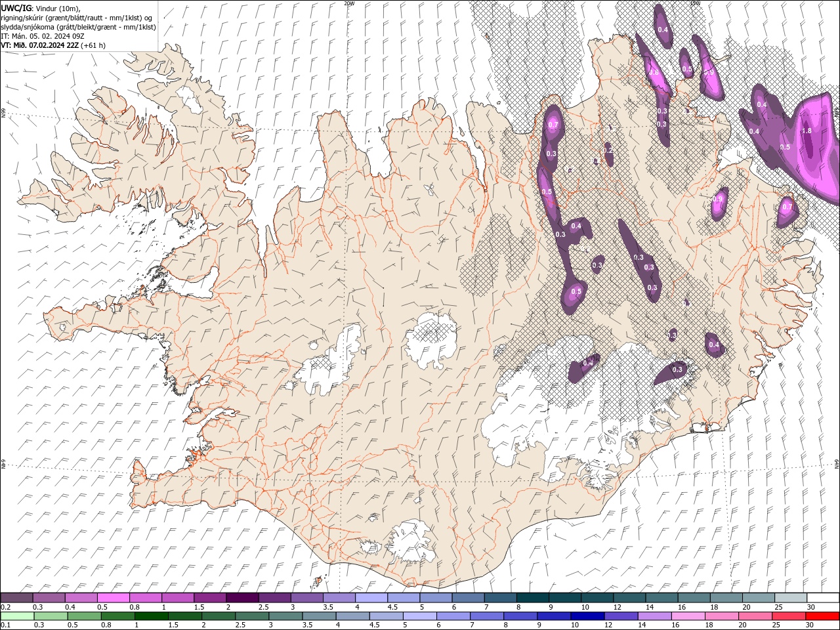Click the '0.9' snowfall value in east Iceland
The image size is (840, 630).
718,199
